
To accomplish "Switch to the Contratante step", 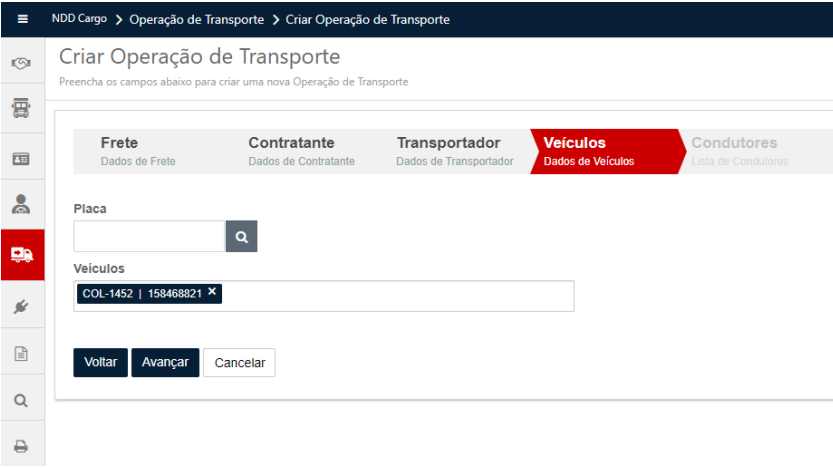I will click(300, 151).
